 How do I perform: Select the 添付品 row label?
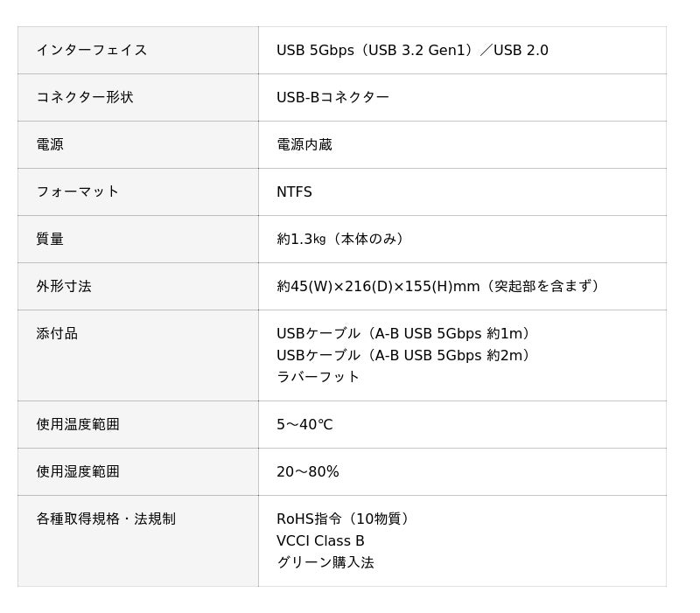point(57,334)
